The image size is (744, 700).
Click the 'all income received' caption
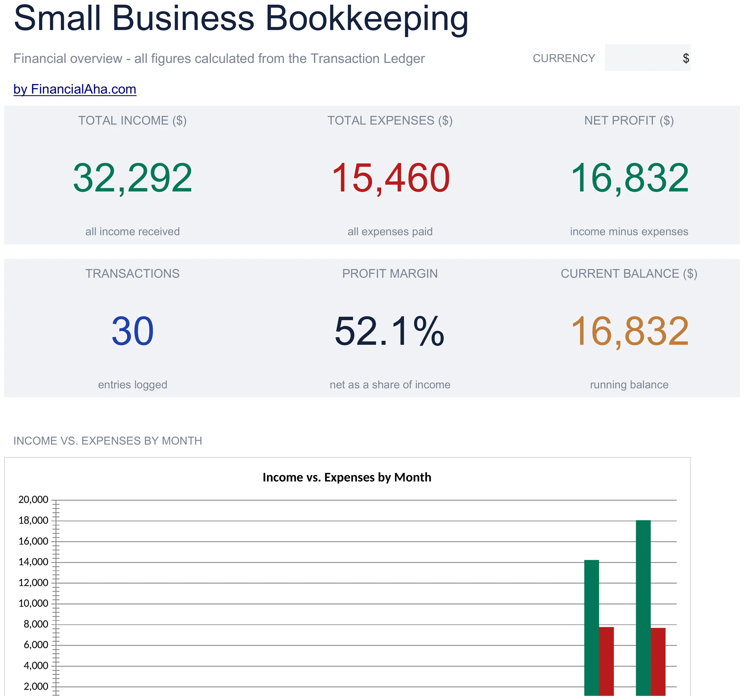coord(132,231)
